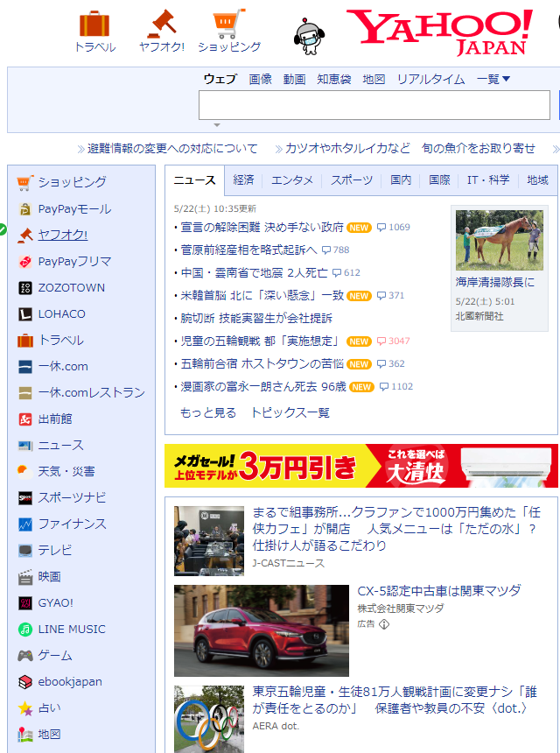This screenshot has width=560, height=753.
Task: Click the 出前館 red icon
Action: [x=25, y=419]
